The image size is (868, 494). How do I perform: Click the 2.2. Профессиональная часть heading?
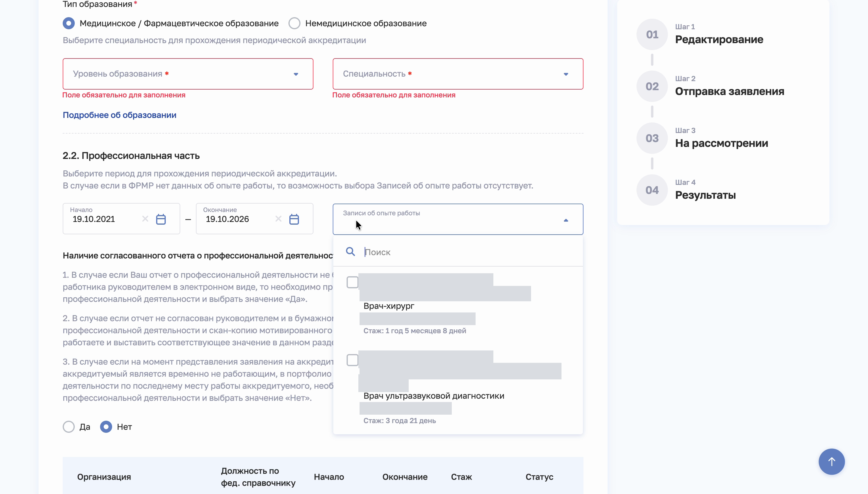[x=131, y=156]
